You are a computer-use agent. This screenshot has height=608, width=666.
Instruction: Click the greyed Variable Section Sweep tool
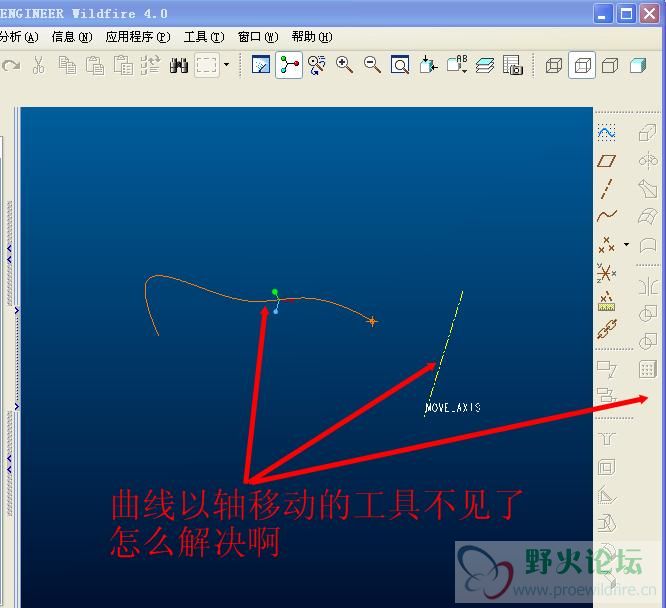click(648, 189)
